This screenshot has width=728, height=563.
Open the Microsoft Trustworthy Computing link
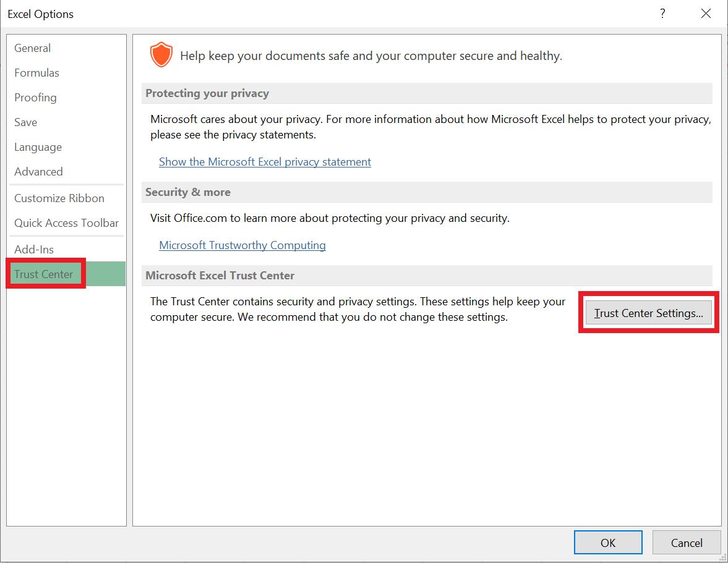[242, 245]
